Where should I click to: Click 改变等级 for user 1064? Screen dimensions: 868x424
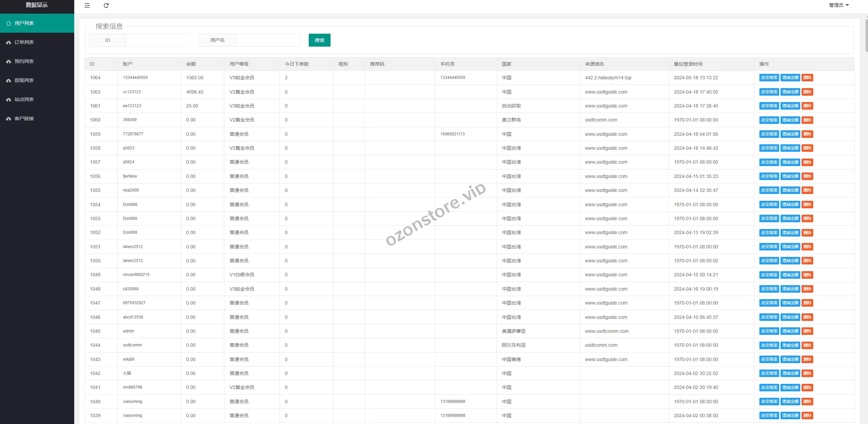click(x=769, y=78)
